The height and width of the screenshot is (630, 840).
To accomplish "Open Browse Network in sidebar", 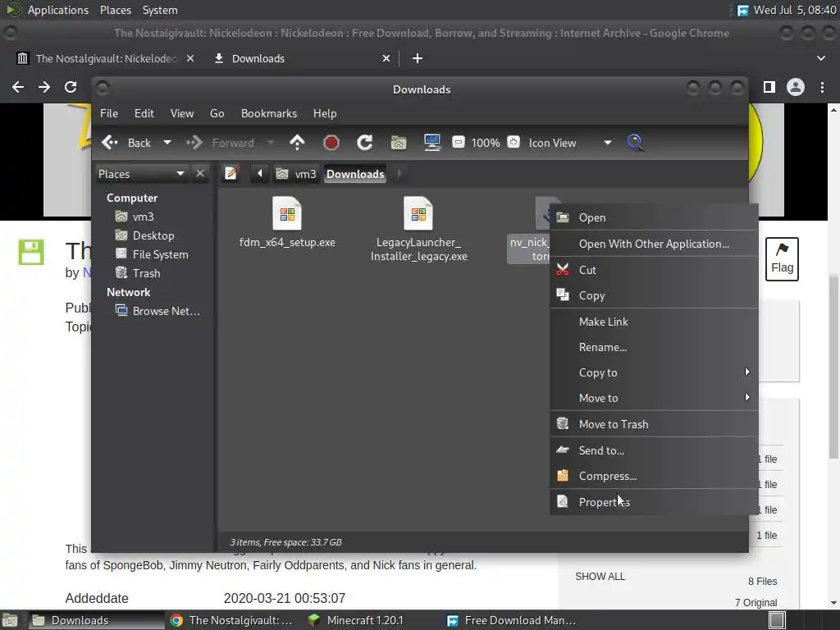I will [x=158, y=311].
